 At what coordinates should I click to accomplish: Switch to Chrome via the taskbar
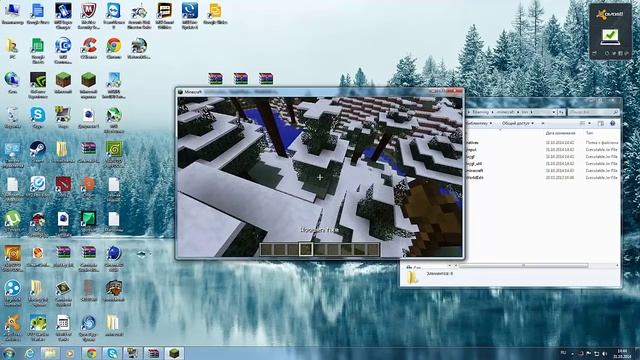91,353
